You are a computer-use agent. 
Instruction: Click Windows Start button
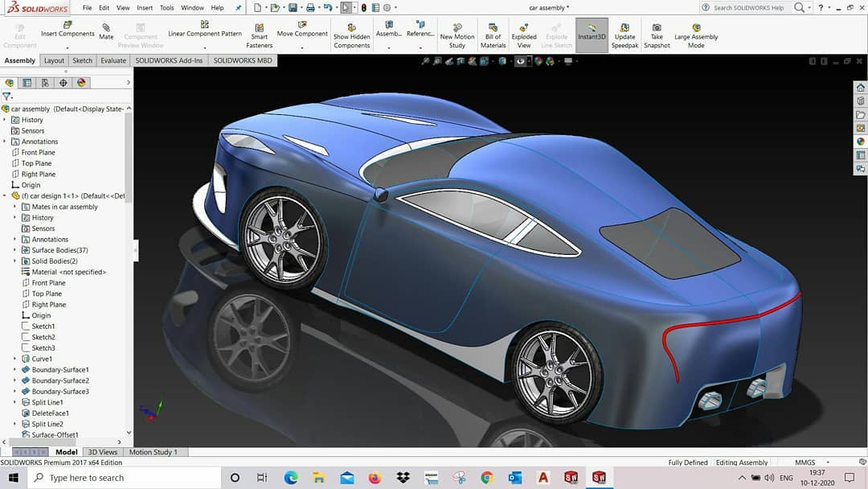tap(14, 478)
